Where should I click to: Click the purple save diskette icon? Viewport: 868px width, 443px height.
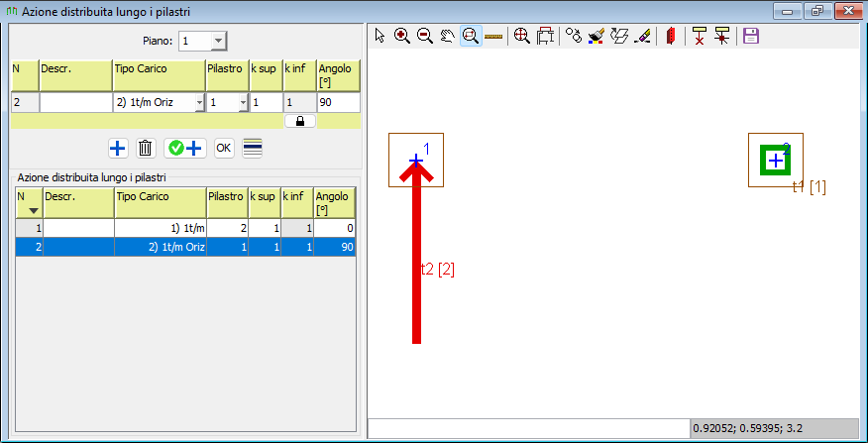click(750, 36)
